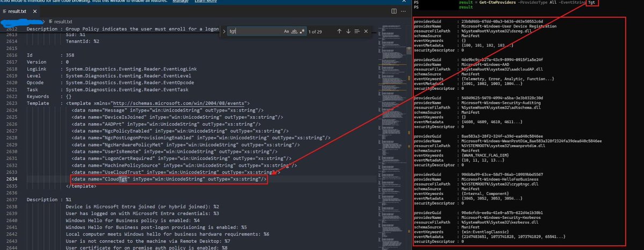Toggle Match Case in find widget

coord(287,31)
